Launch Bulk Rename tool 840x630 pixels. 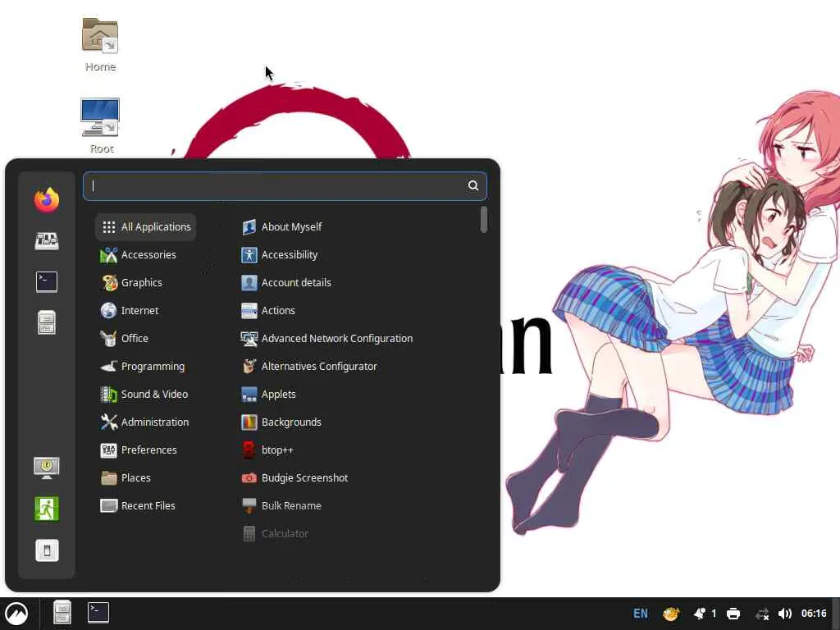point(282,505)
